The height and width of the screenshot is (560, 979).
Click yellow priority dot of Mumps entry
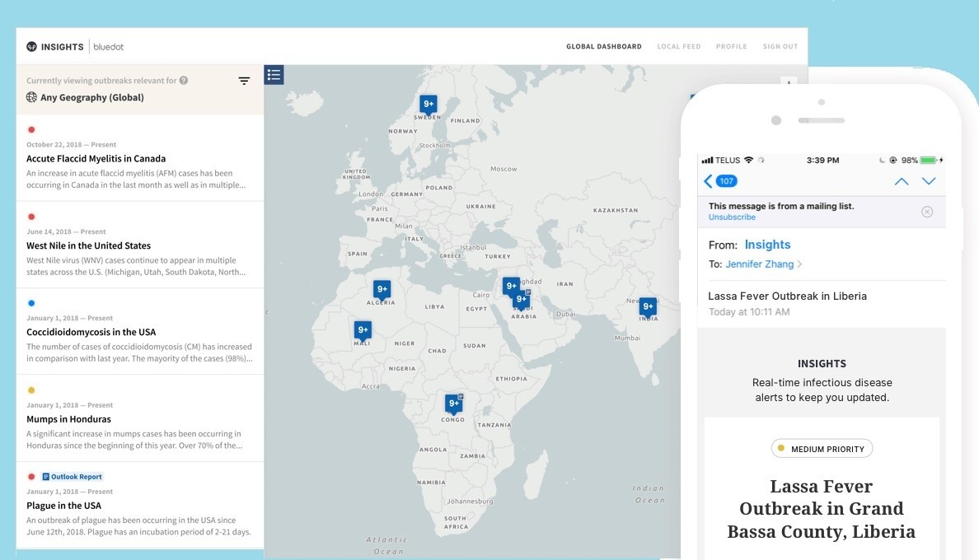pos(31,390)
